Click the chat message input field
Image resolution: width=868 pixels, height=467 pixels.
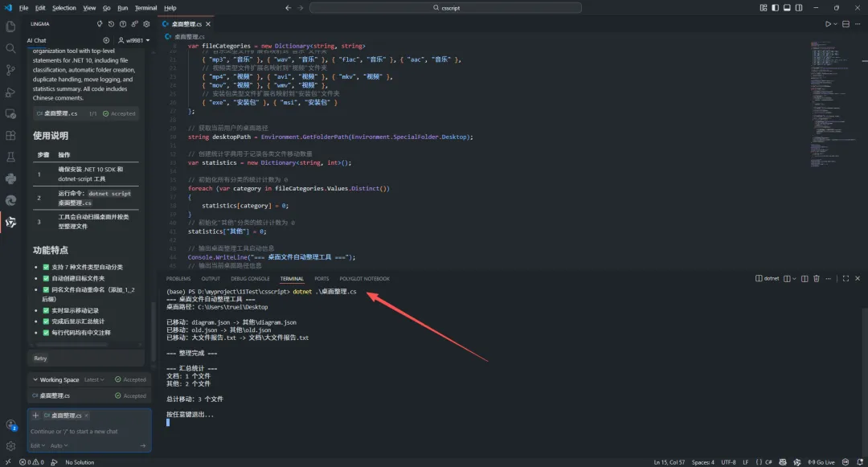[89, 432]
